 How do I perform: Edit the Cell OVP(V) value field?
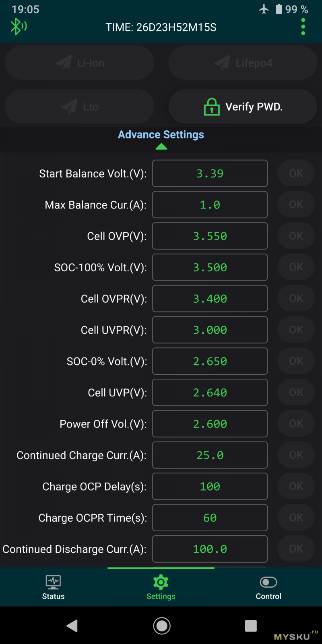210,236
